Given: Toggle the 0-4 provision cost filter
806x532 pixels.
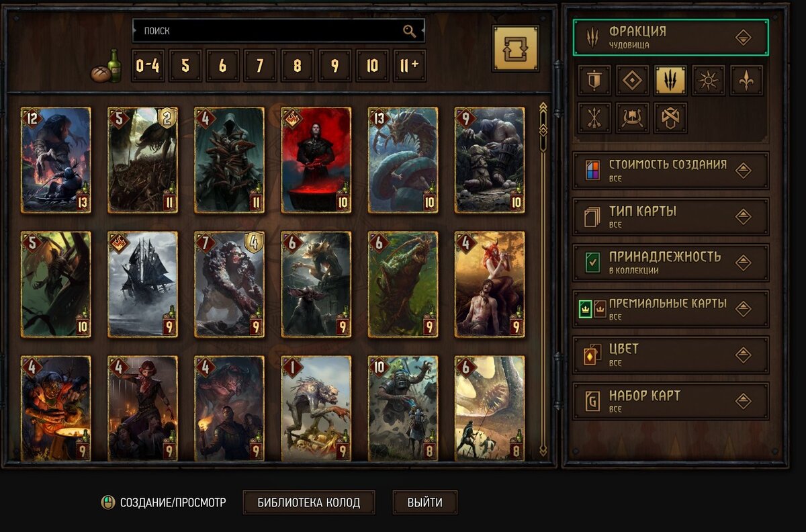Looking at the screenshot, I should (148, 66).
